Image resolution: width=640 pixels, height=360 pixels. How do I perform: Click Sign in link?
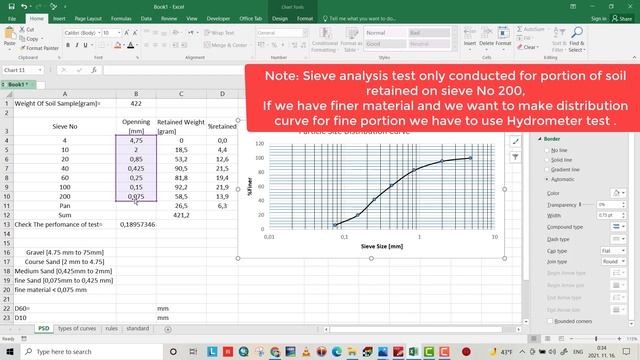point(598,19)
